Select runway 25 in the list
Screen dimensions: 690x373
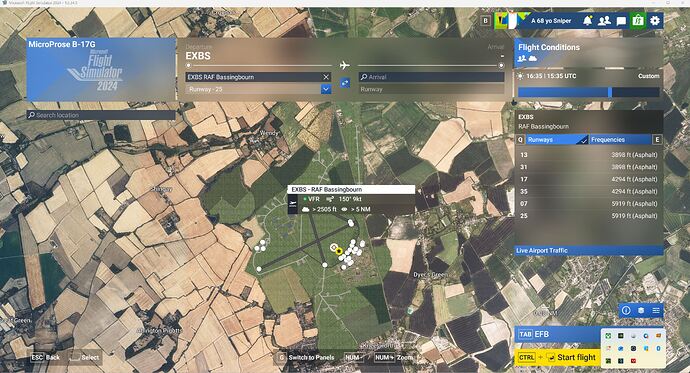588,216
